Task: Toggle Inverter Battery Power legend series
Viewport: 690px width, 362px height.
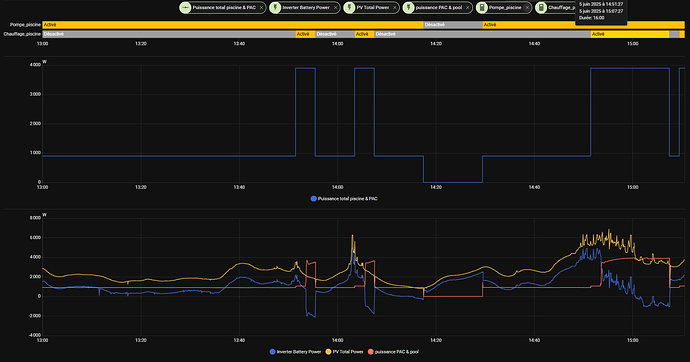Action: pos(295,352)
